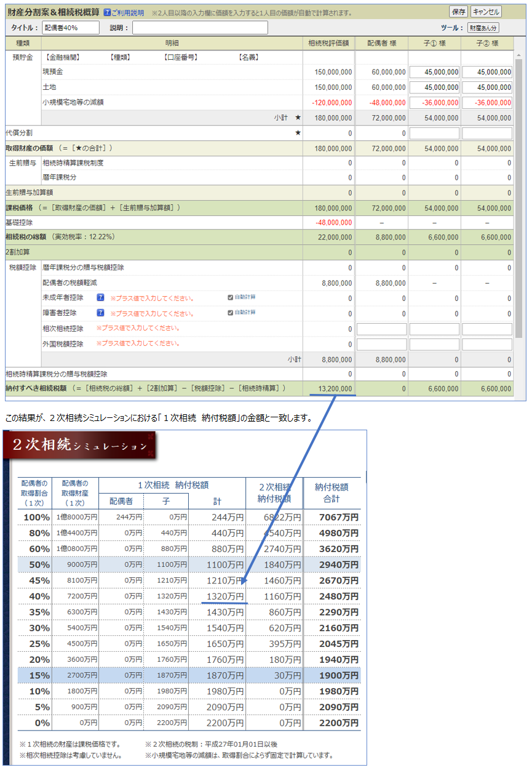Focus the empty 説明 text field
This screenshot has height=770, width=532.
200,28
